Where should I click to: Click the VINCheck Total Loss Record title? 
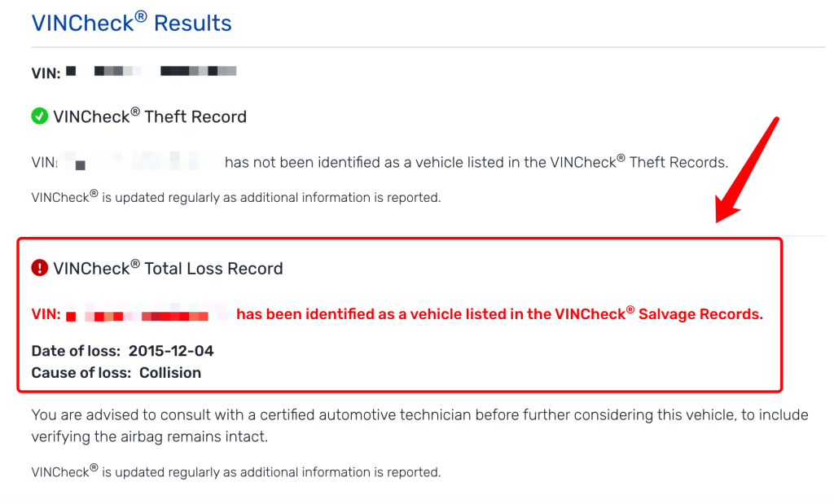(168, 267)
